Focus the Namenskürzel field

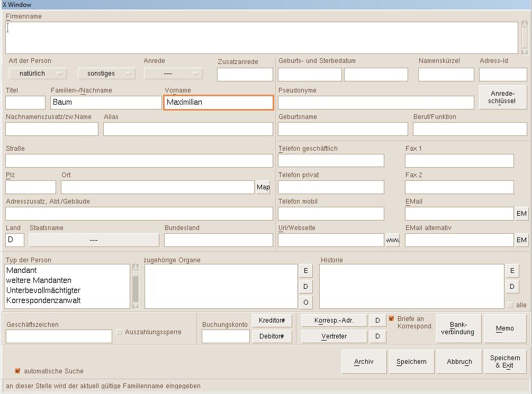pos(446,75)
